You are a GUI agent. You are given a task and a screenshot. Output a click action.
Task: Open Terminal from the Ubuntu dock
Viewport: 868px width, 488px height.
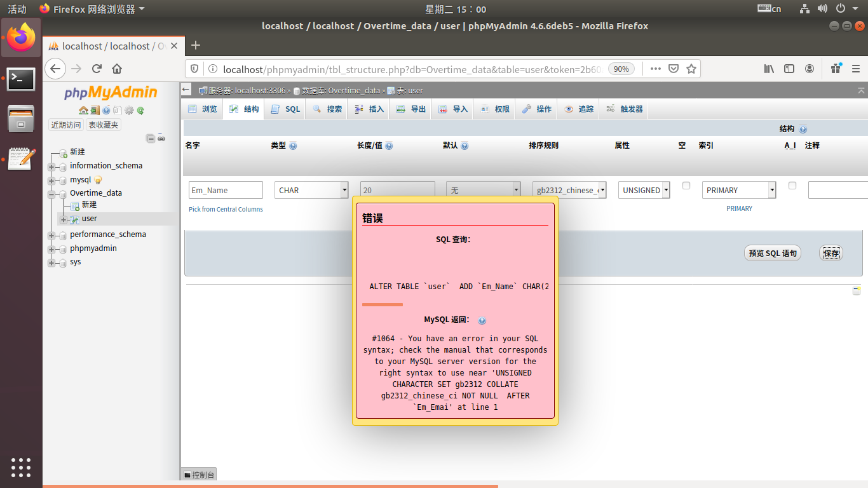(21, 79)
